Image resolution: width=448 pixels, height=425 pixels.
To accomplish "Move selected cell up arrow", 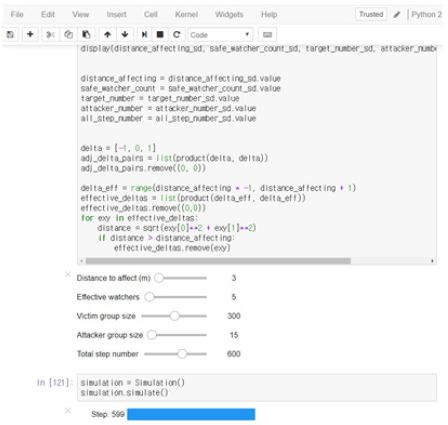I will (107, 34).
